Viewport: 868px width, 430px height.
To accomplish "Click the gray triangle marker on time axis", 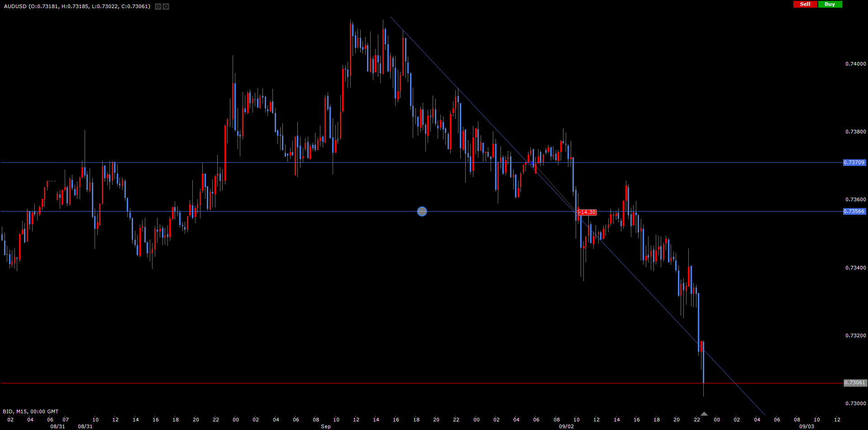I will (x=704, y=414).
